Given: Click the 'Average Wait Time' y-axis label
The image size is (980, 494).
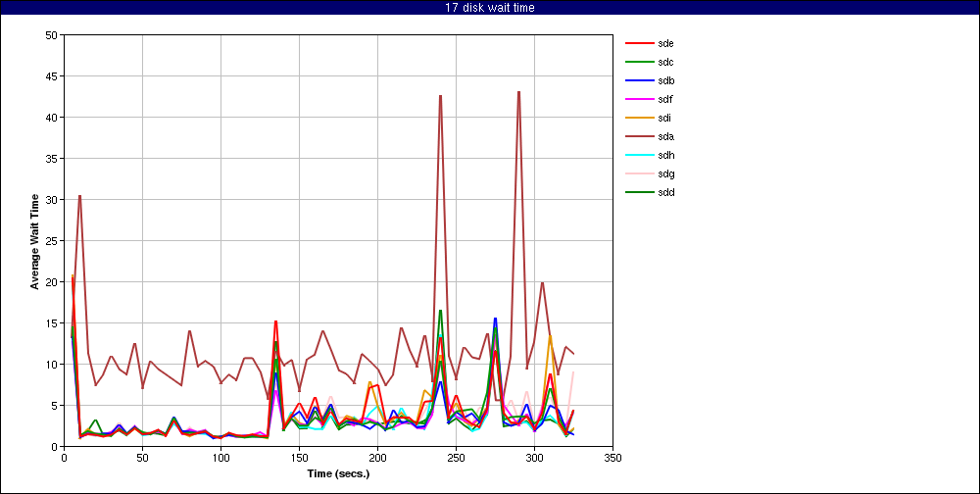Looking at the screenshot, I should 35,241.
